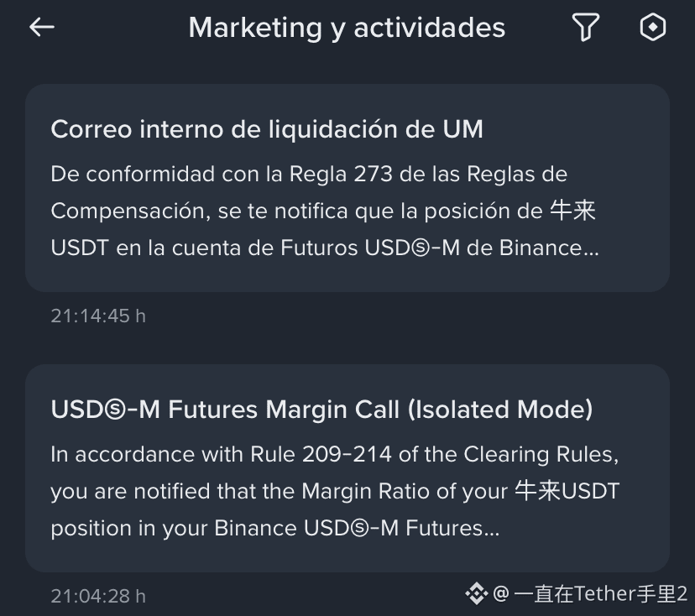Open the hexagon settings icon
695x616 pixels.
(x=652, y=27)
